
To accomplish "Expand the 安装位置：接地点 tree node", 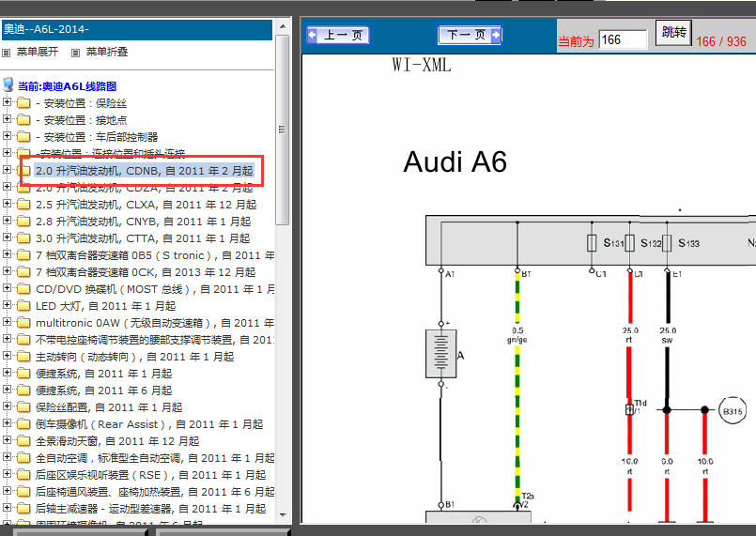I will pyautogui.click(x=7, y=119).
